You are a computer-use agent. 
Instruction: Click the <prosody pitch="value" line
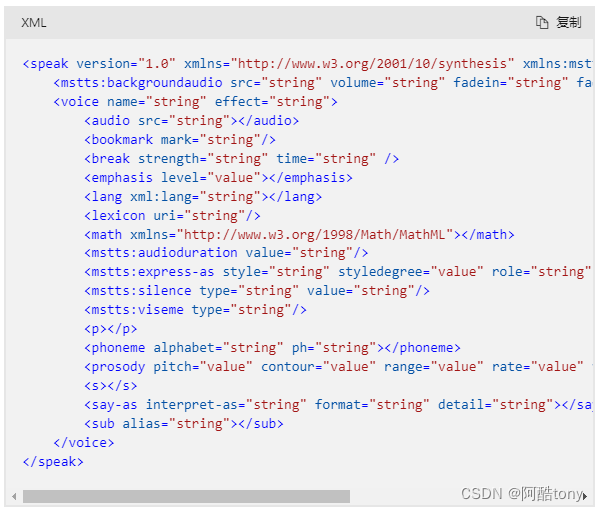pos(338,367)
